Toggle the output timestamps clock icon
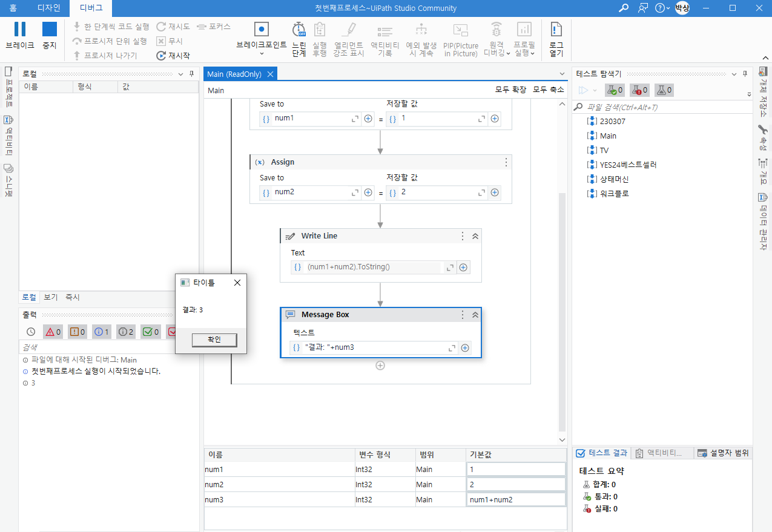 point(31,332)
